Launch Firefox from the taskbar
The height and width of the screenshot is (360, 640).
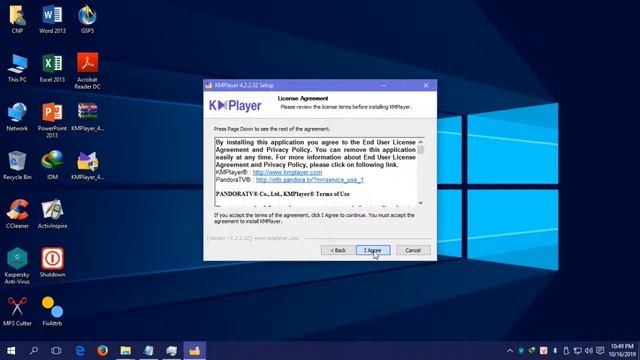(103, 351)
